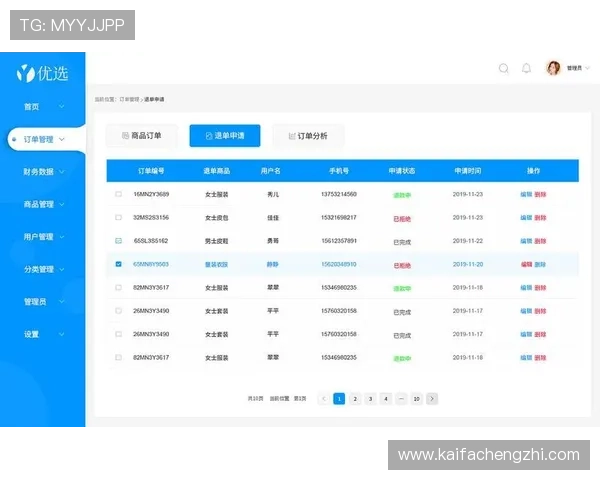Expand the 用户管理 chevron
Image resolution: width=600 pixels, height=480 pixels.
point(62,237)
